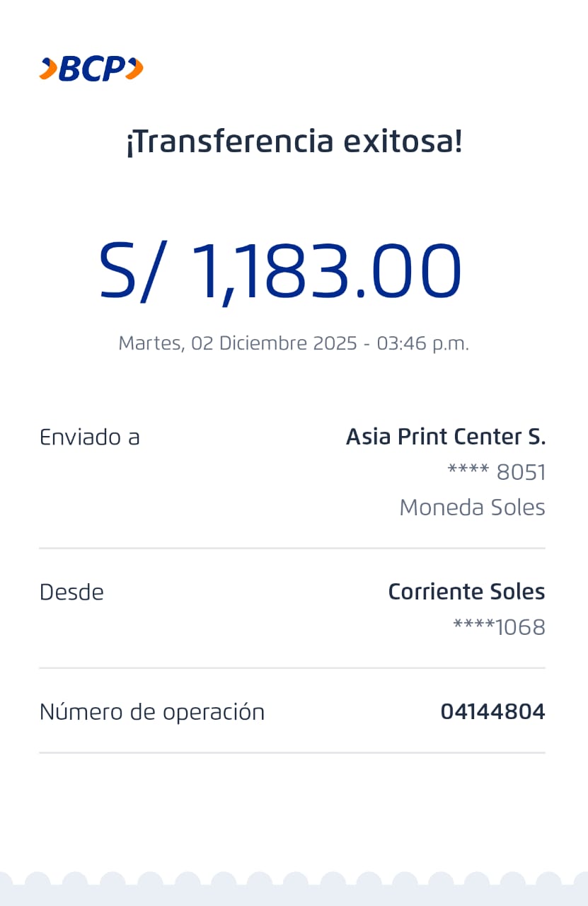The height and width of the screenshot is (906, 588).
Task: Click source account number ending 1068
Action: click(499, 627)
